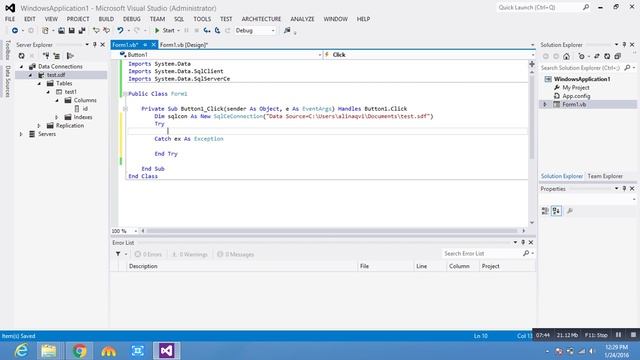Click the code editor horizontal scrollbar
The image size is (640, 360).
pyautogui.click(x=332, y=231)
